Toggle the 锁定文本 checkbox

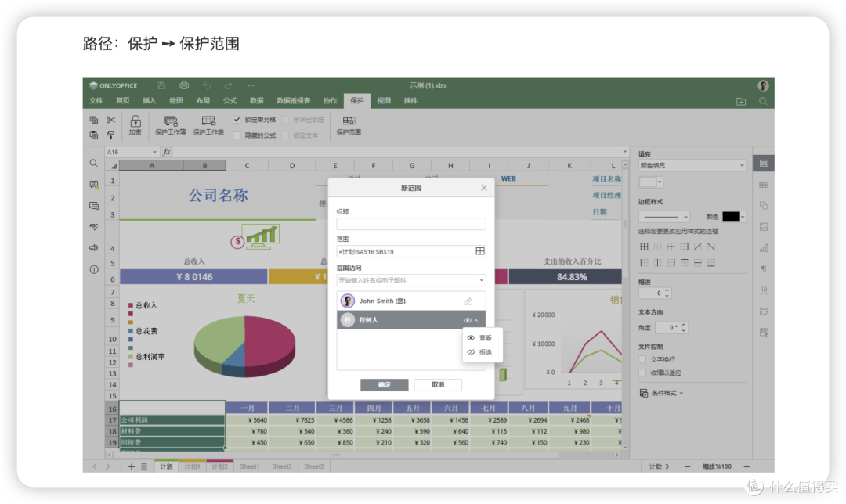coord(285,135)
